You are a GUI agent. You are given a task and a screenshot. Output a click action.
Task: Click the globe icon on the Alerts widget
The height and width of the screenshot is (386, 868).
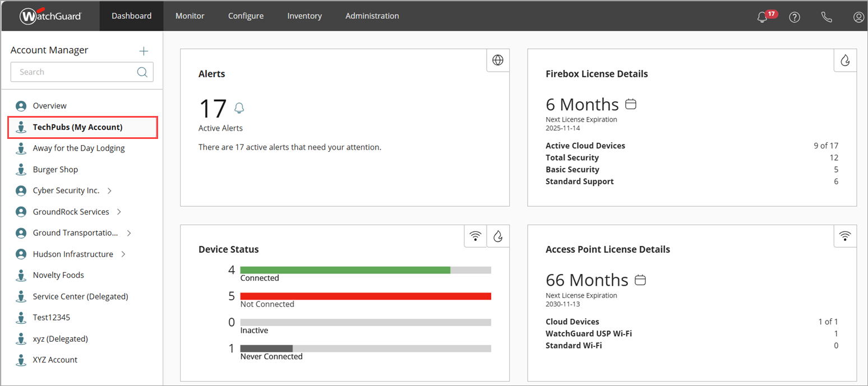pyautogui.click(x=497, y=60)
